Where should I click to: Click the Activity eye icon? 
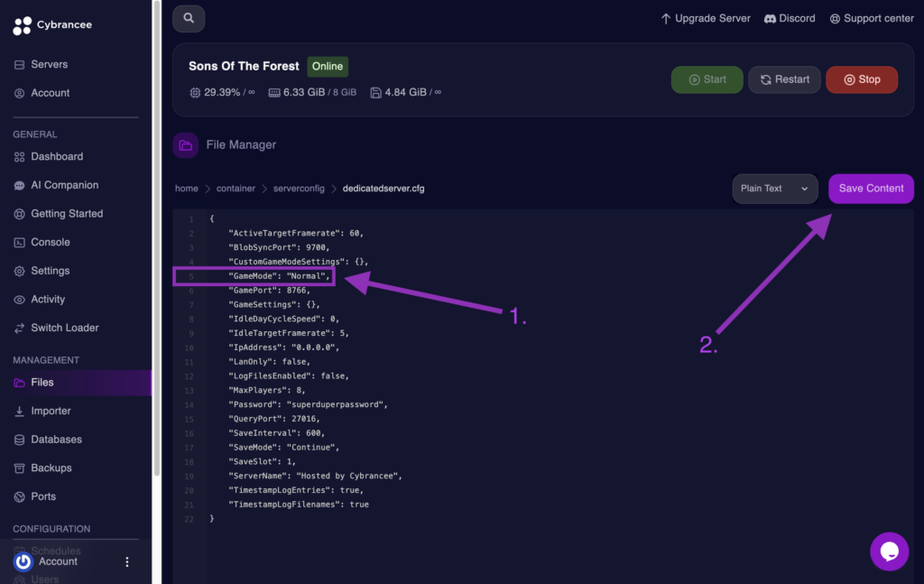click(x=20, y=300)
